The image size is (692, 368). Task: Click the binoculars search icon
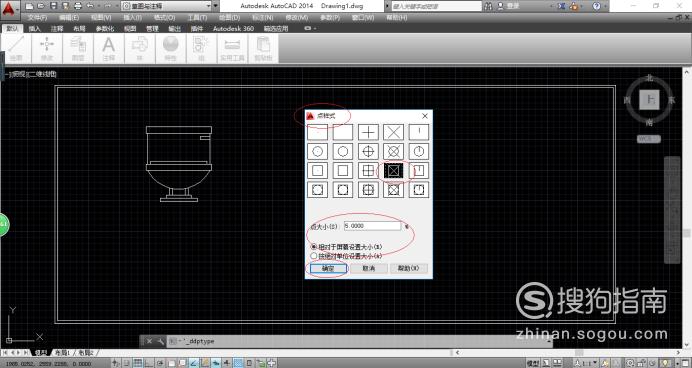(x=488, y=6)
